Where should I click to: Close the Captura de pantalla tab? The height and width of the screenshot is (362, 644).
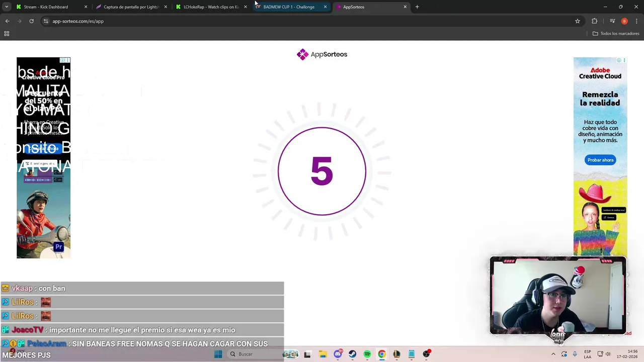(166, 7)
